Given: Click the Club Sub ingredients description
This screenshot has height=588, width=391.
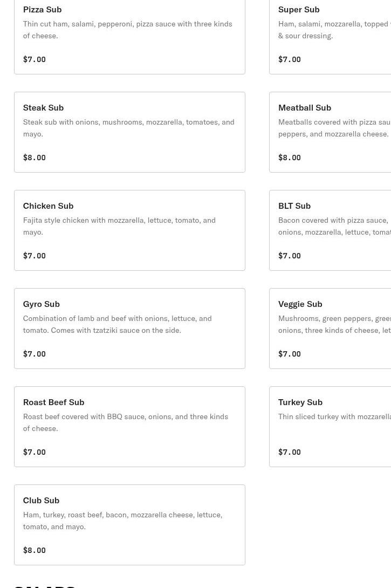Looking at the screenshot, I should point(122,521).
